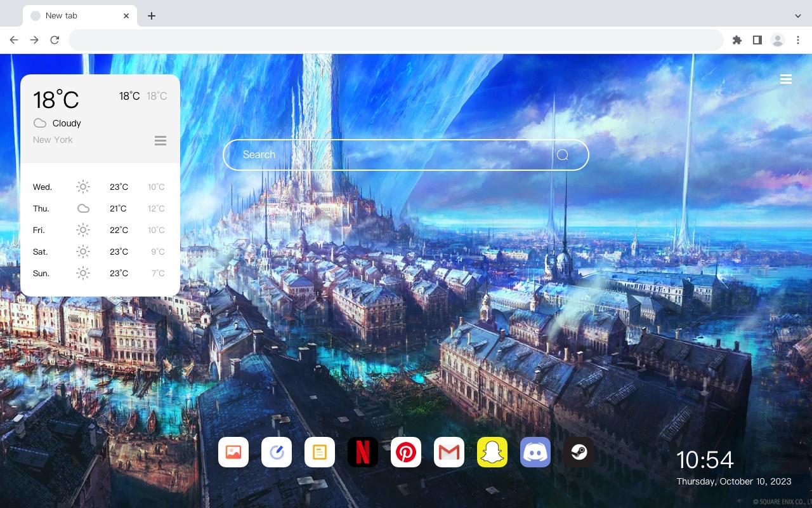Click the Thu. low 12°C value
812x508 pixels.
(x=156, y=208)
